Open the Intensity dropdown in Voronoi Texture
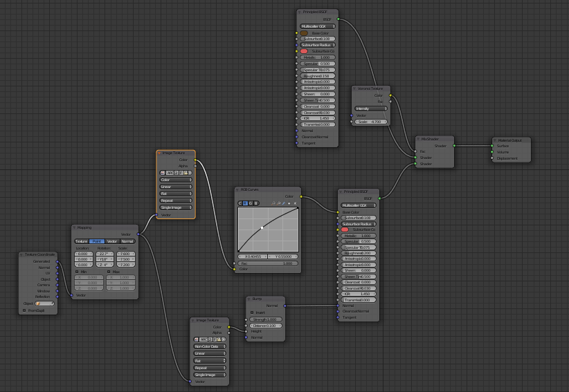The image size is (569, 392). [x=370, y=109]
